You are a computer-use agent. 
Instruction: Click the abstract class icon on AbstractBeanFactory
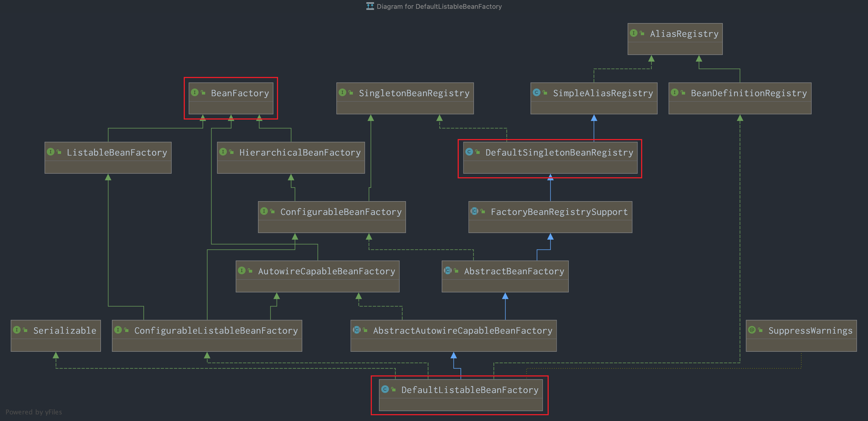[447, 270]
